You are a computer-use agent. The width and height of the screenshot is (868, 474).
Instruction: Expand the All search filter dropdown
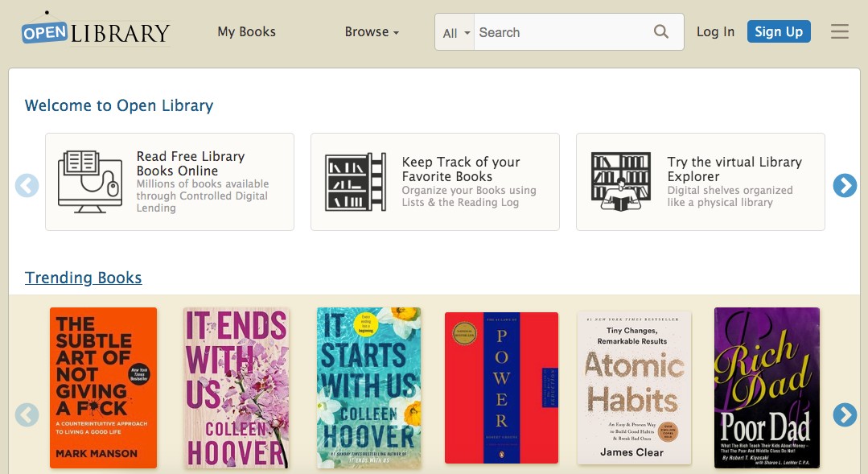tap(455, 31)
